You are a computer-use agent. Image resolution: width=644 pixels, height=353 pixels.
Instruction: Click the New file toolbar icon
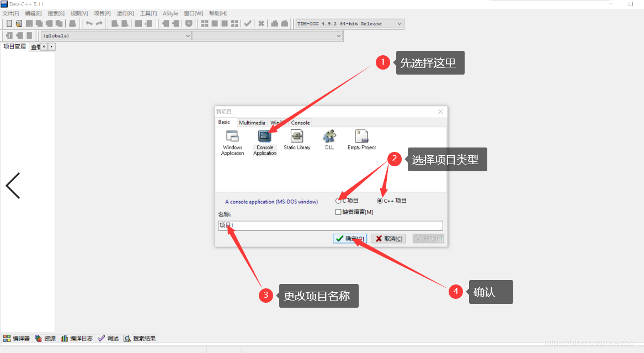[9, 23]
